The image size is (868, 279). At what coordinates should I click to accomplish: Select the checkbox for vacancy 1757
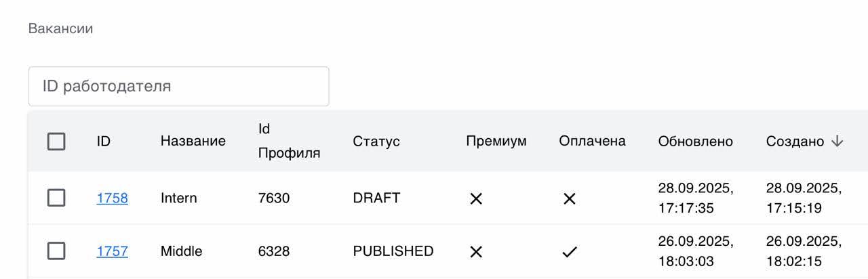click(x=56, y=251)
